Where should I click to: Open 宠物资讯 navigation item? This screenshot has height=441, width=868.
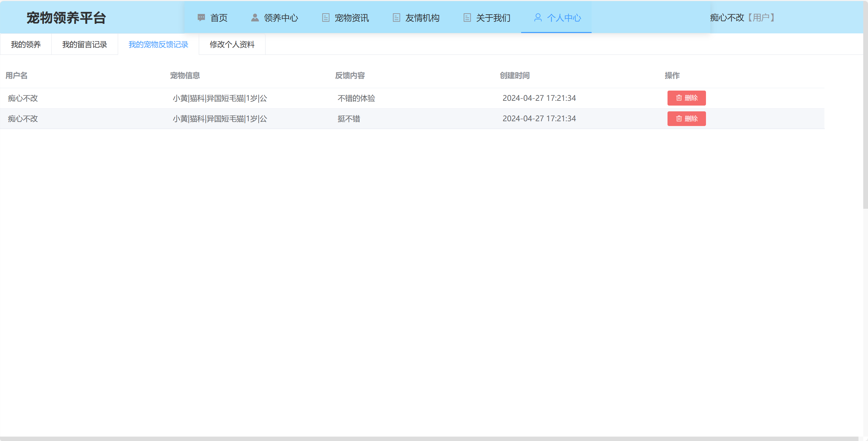point(352,18)
